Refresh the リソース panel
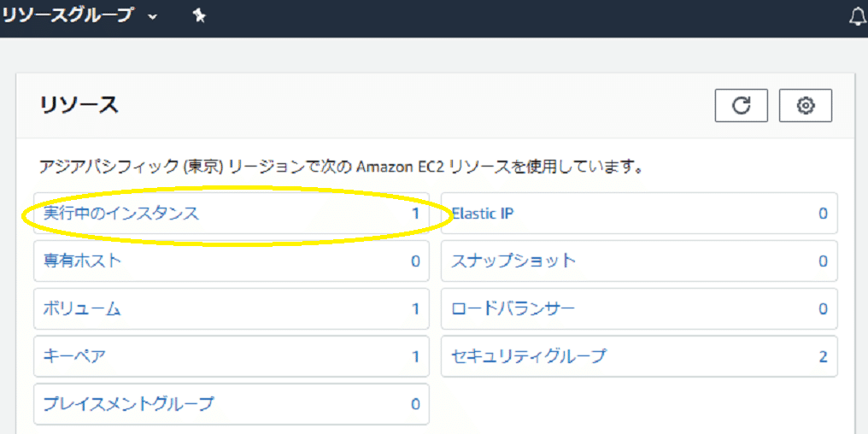 742,105
